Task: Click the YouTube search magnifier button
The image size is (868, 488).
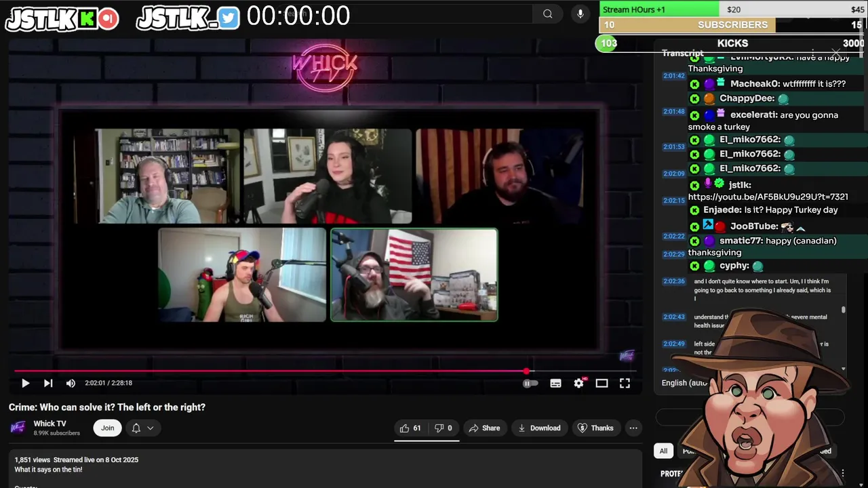Action: click(547, 14)
